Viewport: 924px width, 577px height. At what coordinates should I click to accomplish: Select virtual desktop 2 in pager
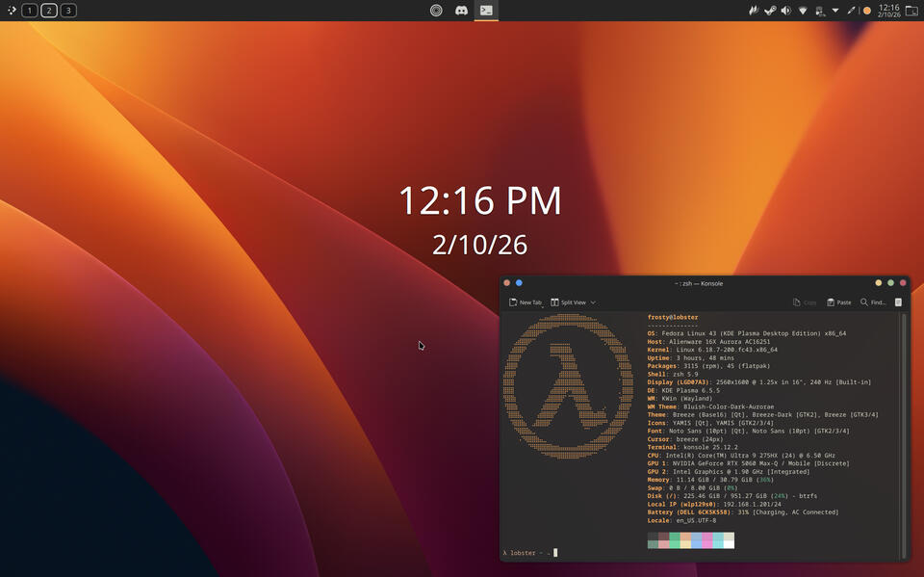[49, 11]
